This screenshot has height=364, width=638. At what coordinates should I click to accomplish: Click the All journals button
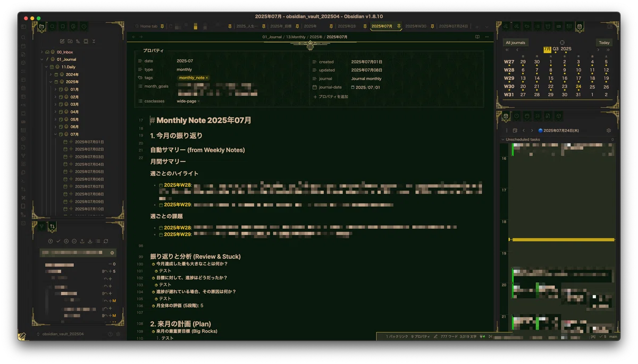(515, 43)
